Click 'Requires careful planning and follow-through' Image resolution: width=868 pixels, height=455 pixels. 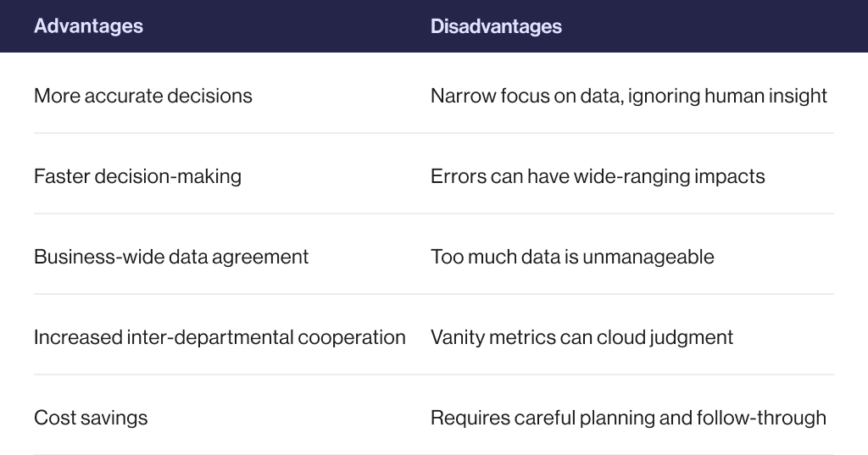click(x=628, y=418)
